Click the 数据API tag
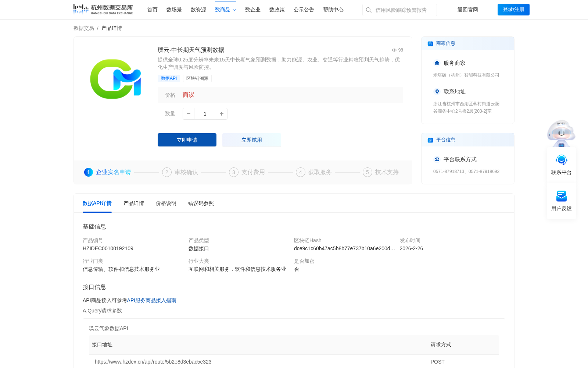 pyautogui.click(x=169, y=78)
